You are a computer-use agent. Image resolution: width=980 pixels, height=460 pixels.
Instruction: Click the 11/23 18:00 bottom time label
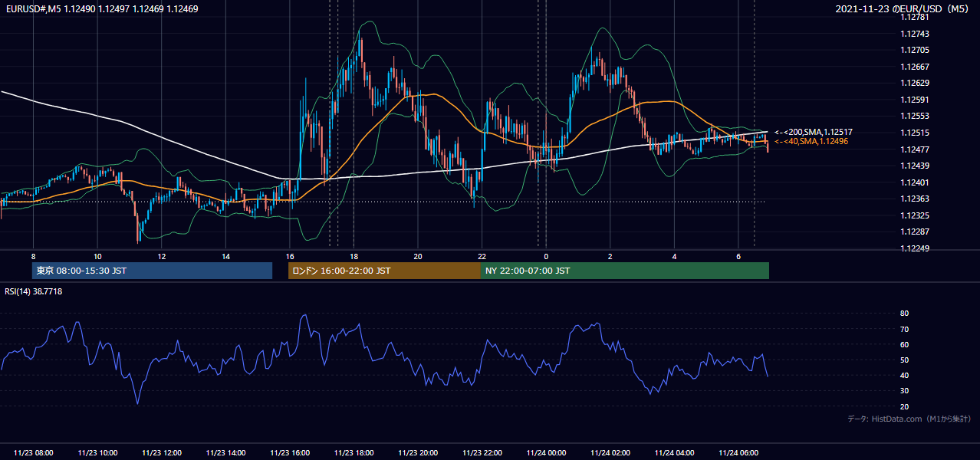point(354,453)
